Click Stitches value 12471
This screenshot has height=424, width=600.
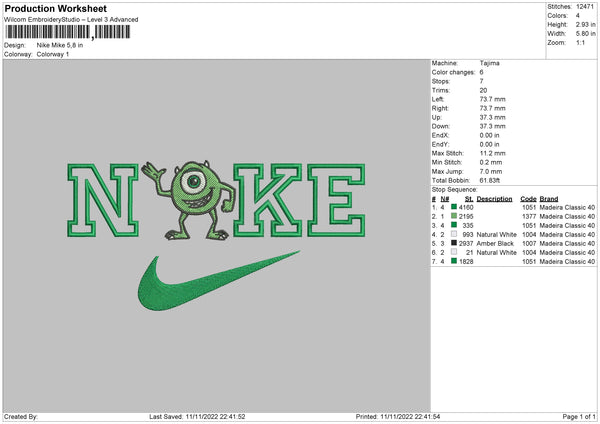[585, 7]
